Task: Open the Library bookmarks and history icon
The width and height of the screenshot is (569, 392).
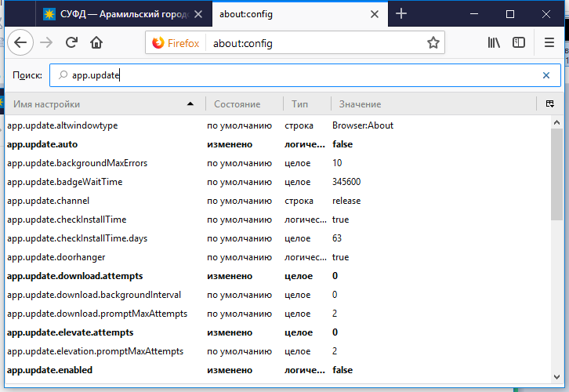Action: [494, 43]
